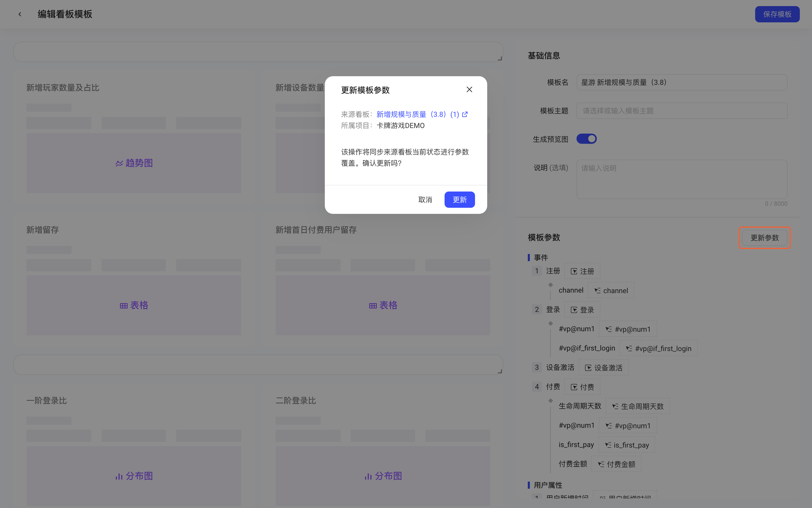Click 取消 in the dialog

425,200
